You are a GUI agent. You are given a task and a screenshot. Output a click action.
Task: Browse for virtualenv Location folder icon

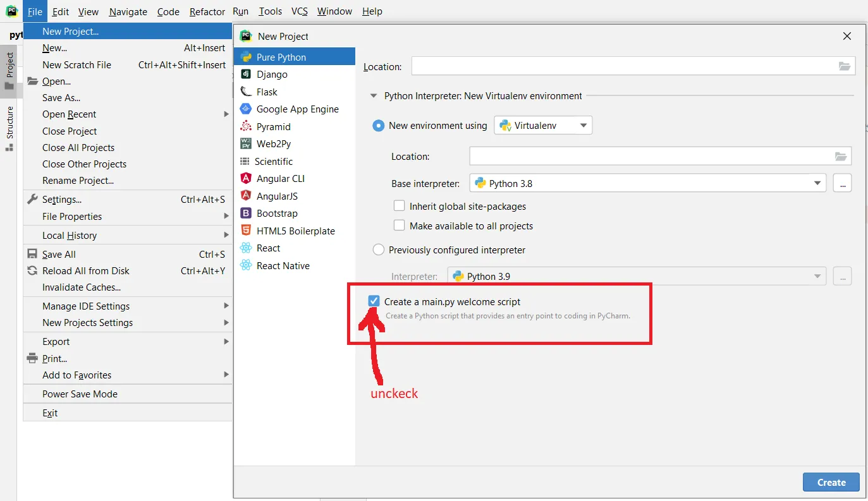[841, 156]
